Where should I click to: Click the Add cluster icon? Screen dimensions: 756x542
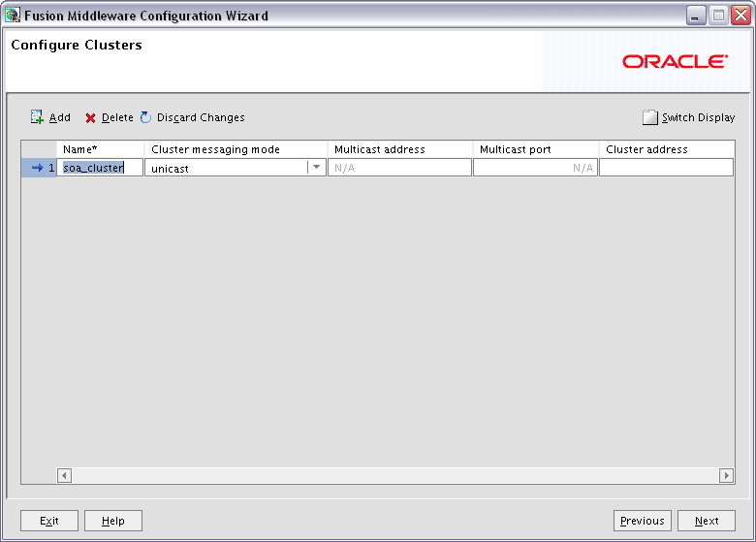click(x=37, y=116)
